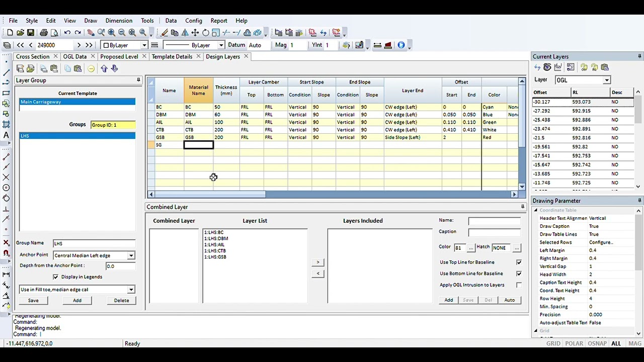644x362 pixels.
Task: Toggle Display in Legends checkbox
Action: click(x=55, y=277)
